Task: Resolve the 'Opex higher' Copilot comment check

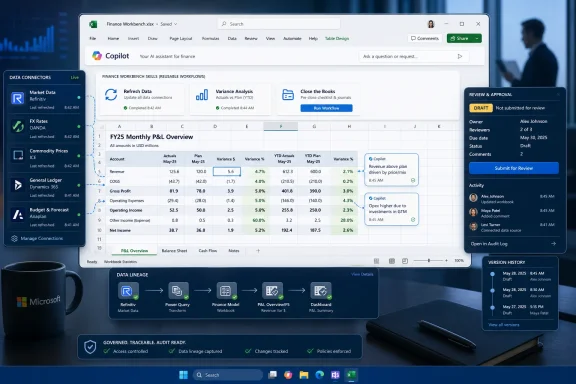Action: pyautogui.click(x=413, y=220)
